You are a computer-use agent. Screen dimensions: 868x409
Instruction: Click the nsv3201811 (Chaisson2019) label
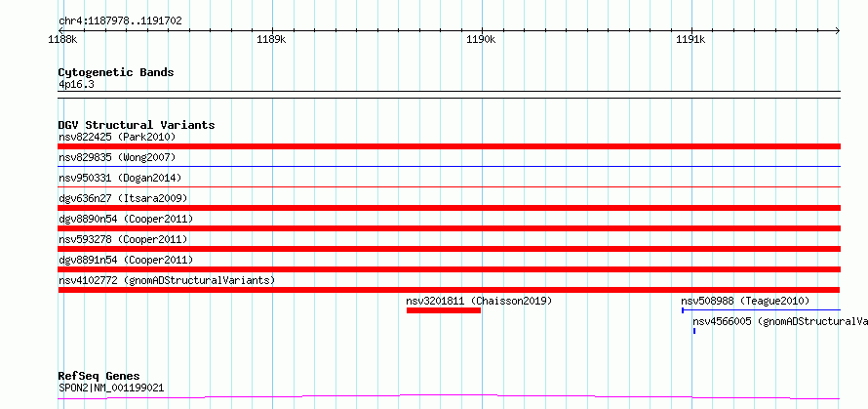(x=479, y=301)
